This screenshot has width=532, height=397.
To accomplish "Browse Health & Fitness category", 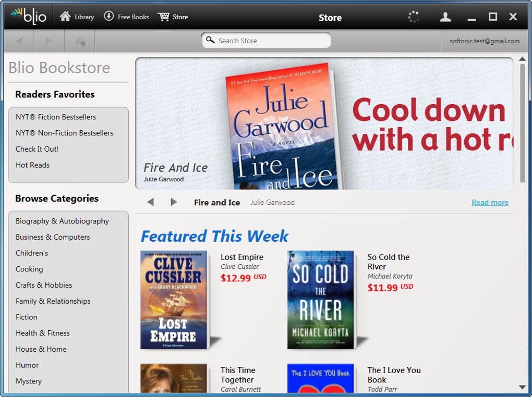I will [42, 333].
